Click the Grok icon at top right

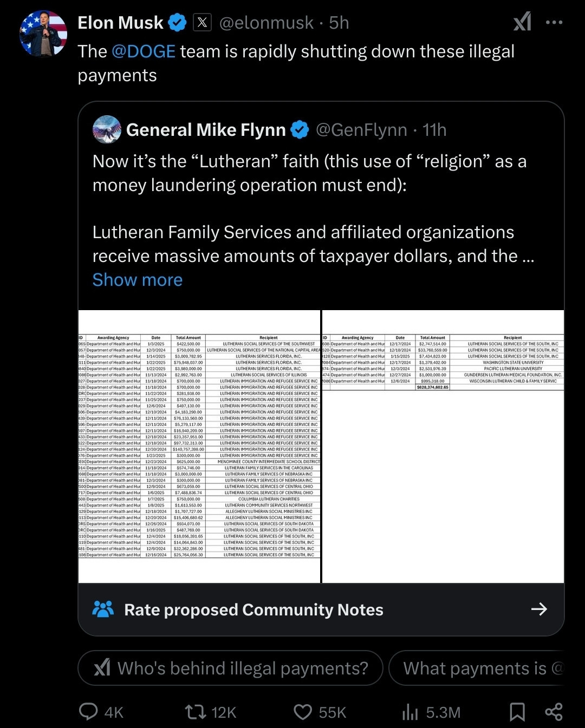point(522,22)
